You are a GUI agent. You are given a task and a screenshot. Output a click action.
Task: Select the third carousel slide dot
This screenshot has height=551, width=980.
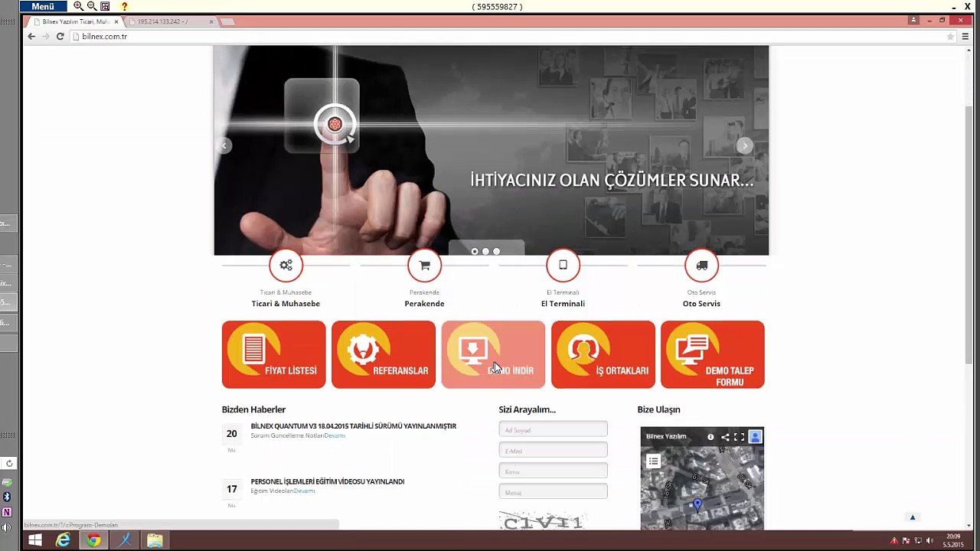(x=496, y=251)
